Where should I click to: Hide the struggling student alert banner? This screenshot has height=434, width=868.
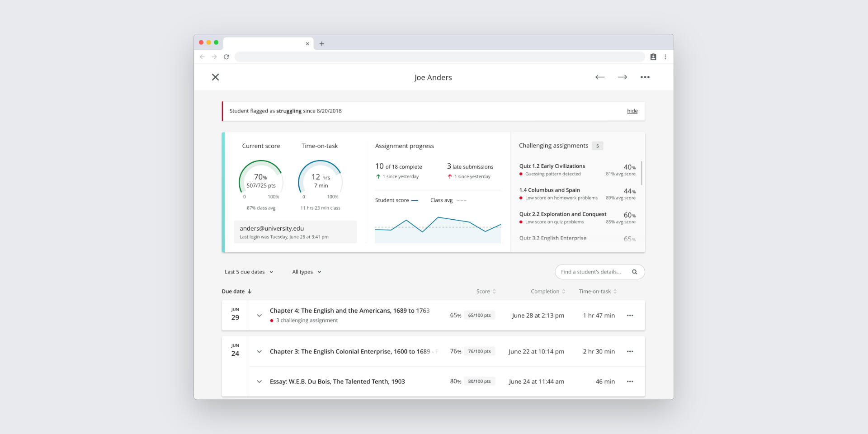632,111
